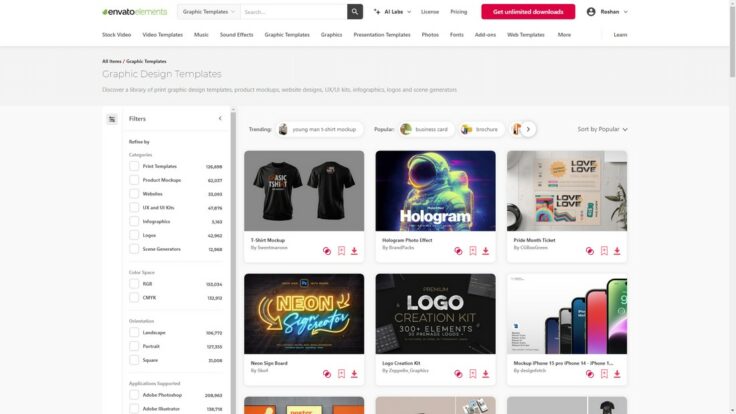Click the search input field
Screen dimensions: 736x414
click(x=294, y=12)
